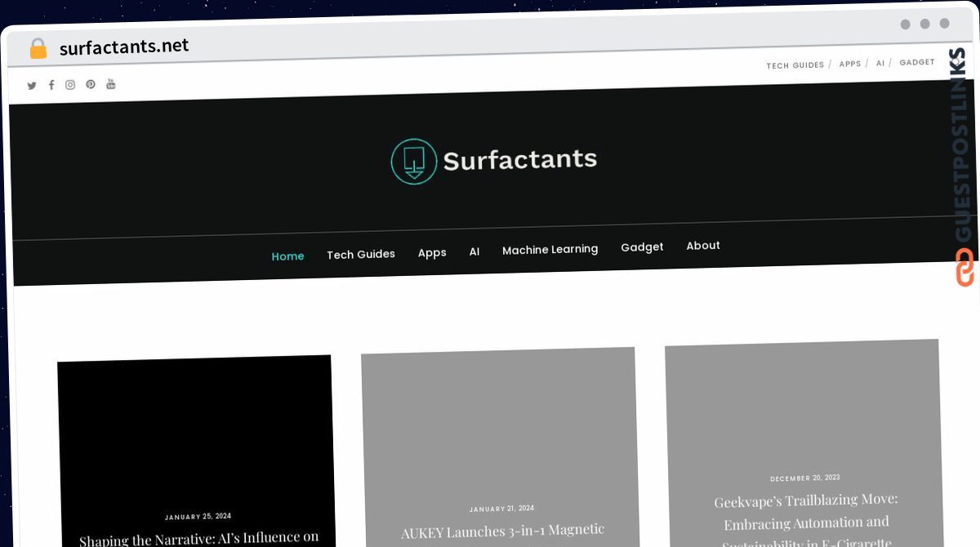Open the About menu item
The image size is (980, 547).
[x=703, y=246]
